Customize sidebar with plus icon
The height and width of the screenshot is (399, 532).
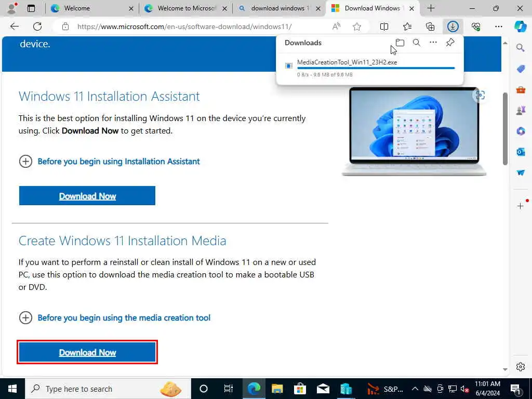tap(521, 206)
